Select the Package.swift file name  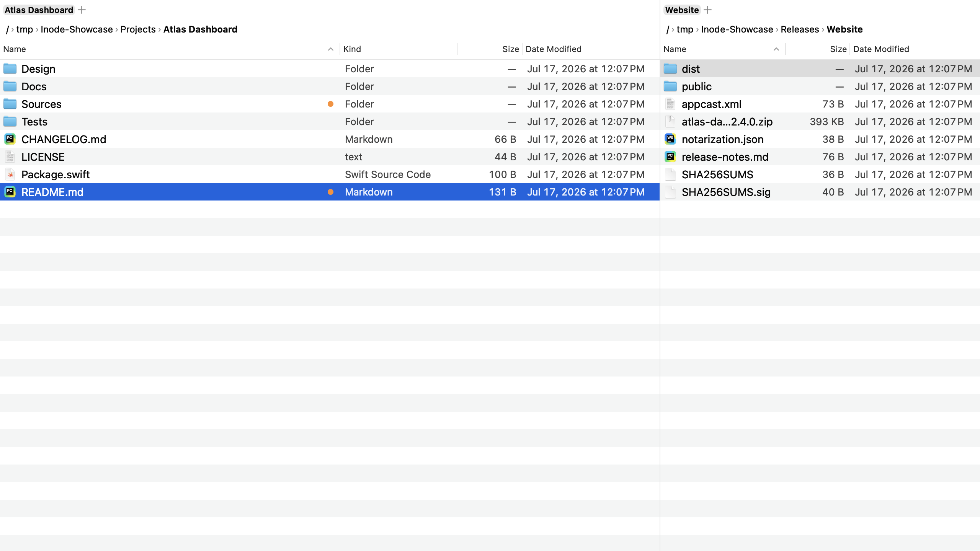[x=56, y=174]
